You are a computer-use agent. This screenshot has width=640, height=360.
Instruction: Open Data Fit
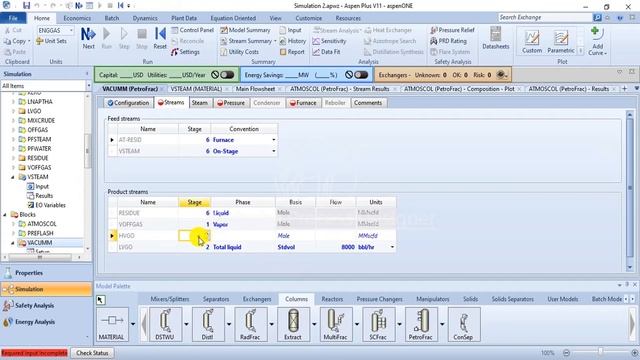326,52
